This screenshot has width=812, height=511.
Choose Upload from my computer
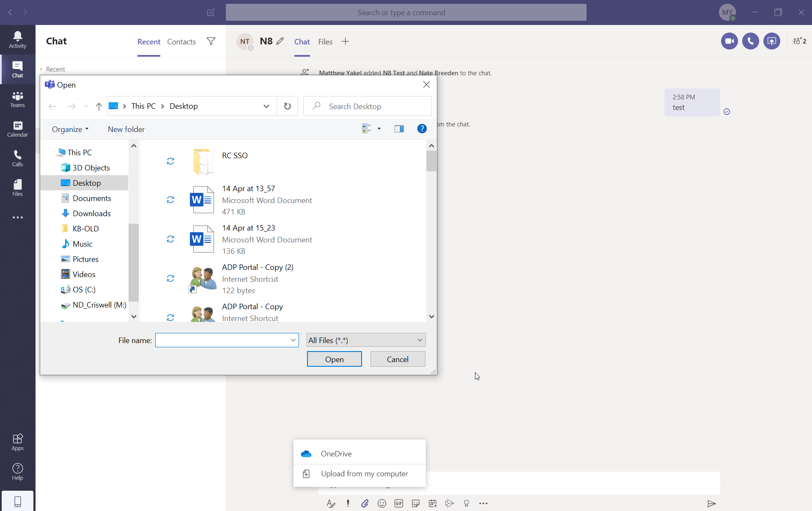[x=364, y=474]
